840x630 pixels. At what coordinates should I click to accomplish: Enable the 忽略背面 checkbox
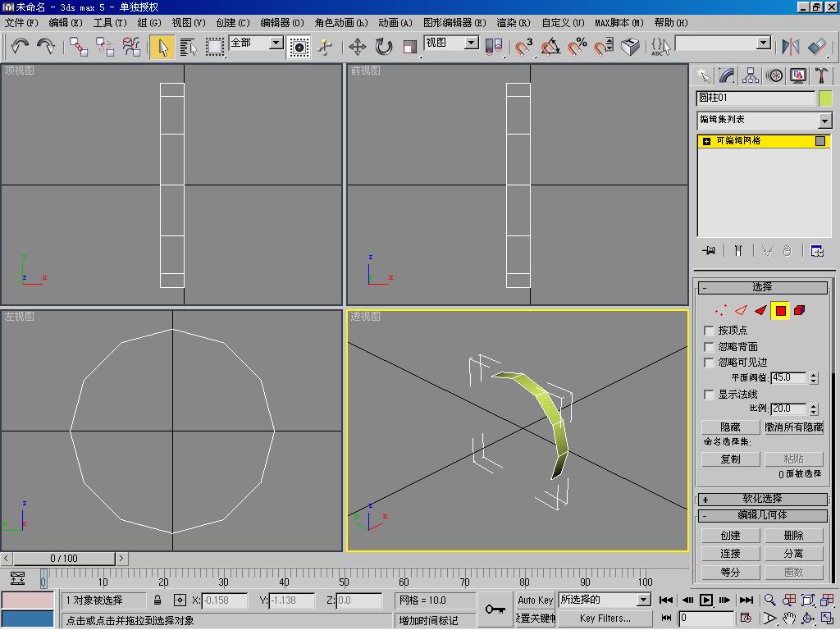click(709, 347)
